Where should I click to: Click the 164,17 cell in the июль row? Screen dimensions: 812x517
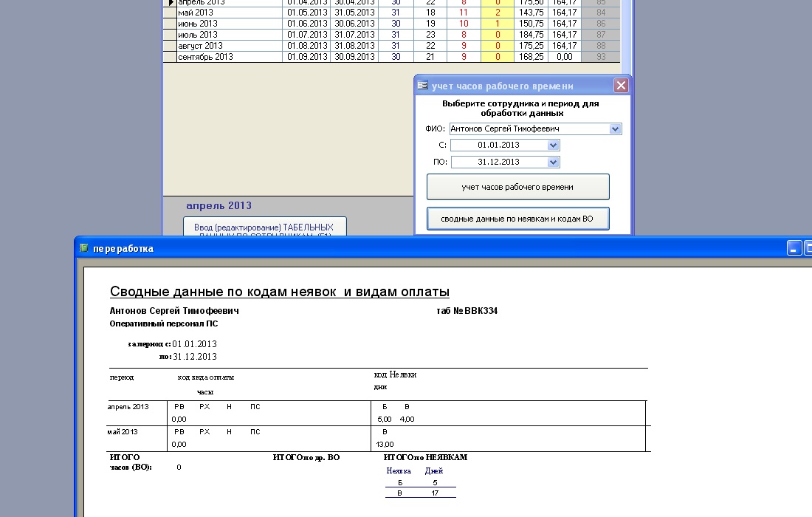coord(565,35)
